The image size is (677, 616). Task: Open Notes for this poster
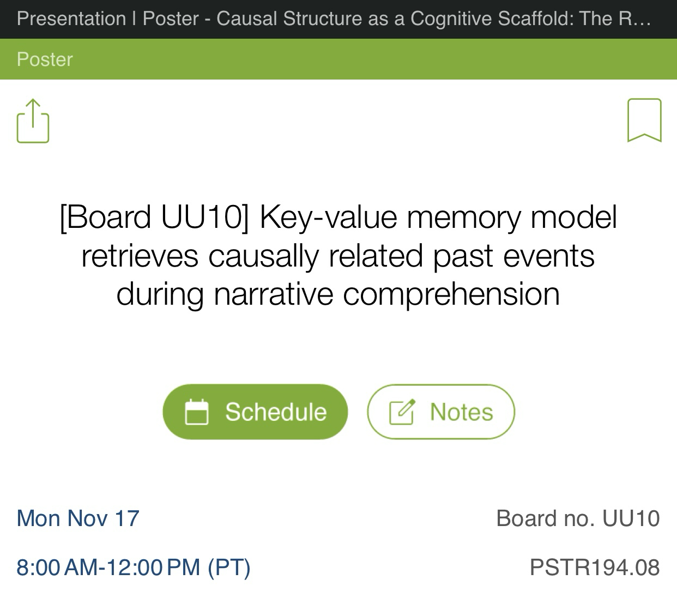(x=441, y=412)
